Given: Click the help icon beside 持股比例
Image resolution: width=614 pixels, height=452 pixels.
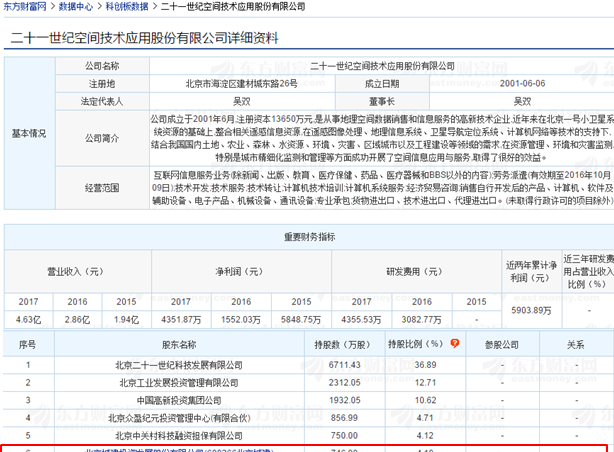Looking at the screenshot, I should tap(455, 344).
